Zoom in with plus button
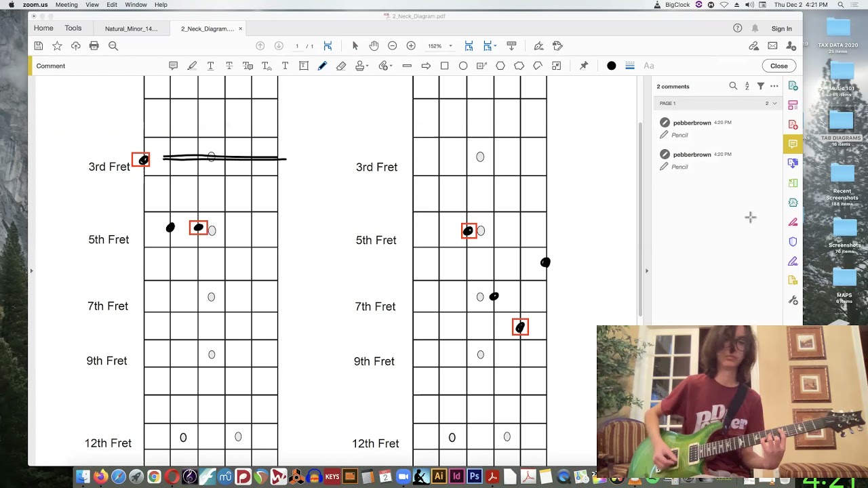This screenshot has width=868, height=488. (411, 45)
